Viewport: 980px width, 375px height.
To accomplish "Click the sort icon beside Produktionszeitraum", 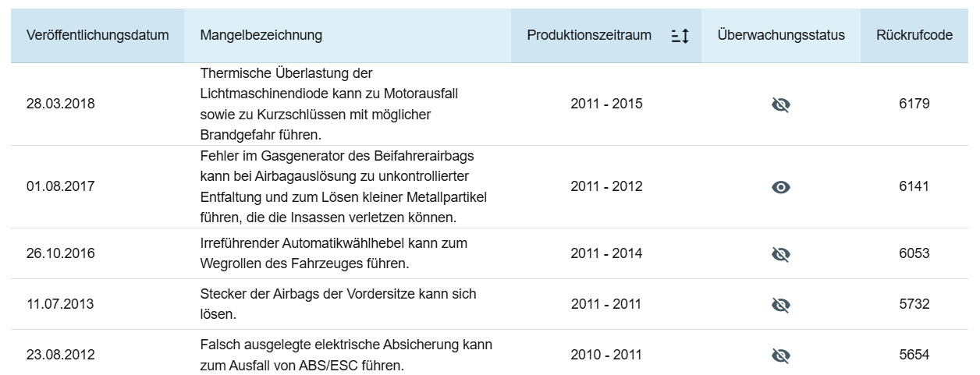I will tap(679, 36).
